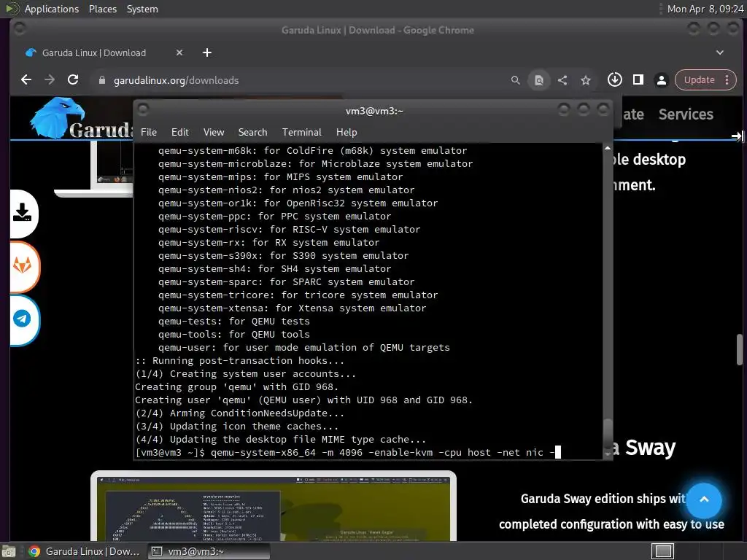
Task: Click the blue scroll-to-top button
Action: 704,499
